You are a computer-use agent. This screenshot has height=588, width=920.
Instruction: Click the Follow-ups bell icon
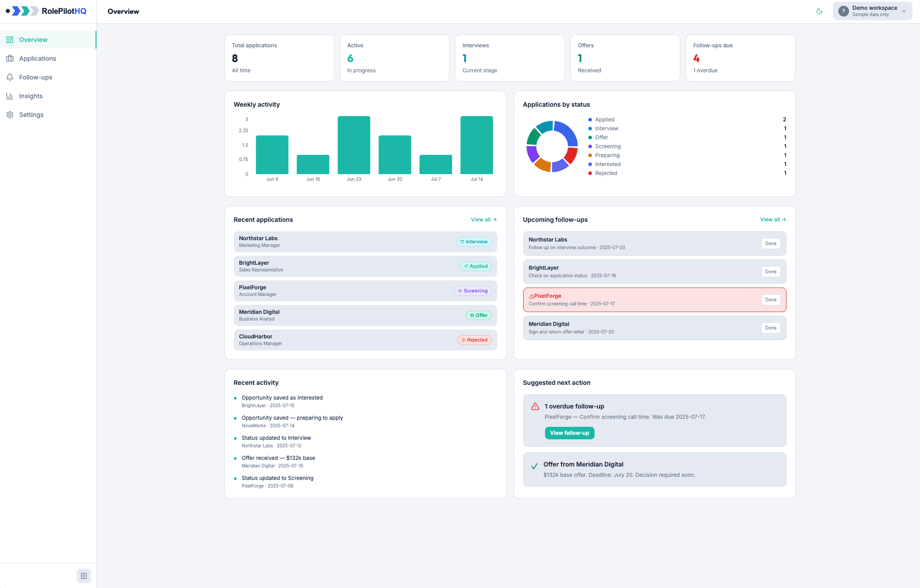click(10, 77)
